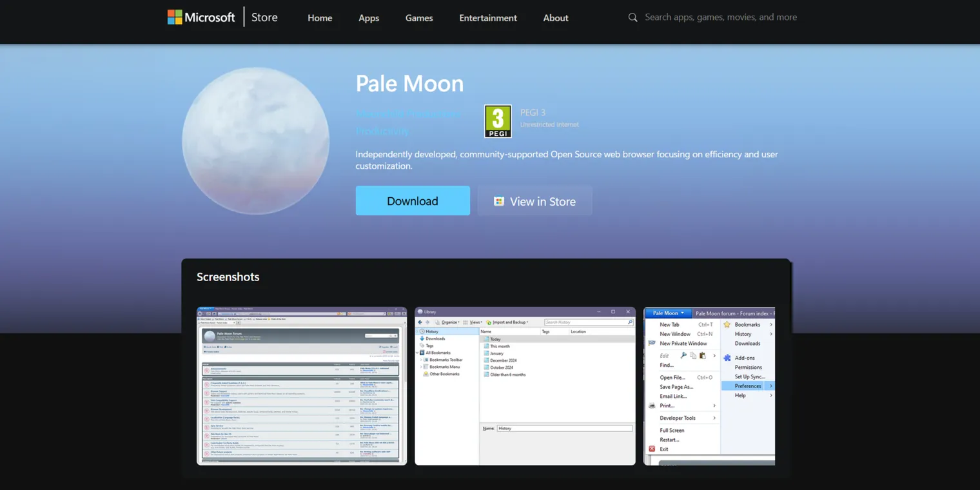Click the Add-ons puzzle piece icon
Viewport: 980px width, 490px height.
tap(727, 358)
